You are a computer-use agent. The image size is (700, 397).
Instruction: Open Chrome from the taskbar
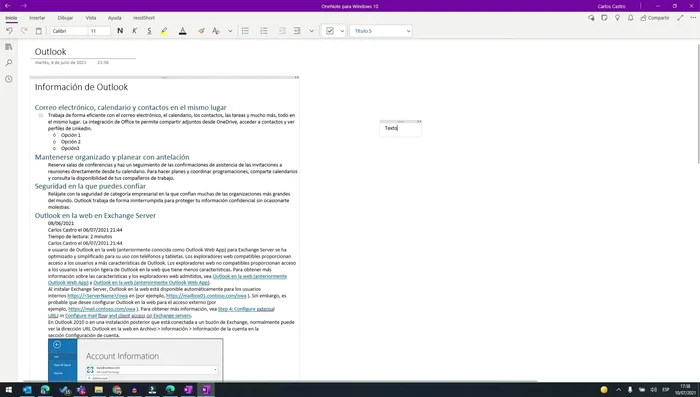coord(117,389)
